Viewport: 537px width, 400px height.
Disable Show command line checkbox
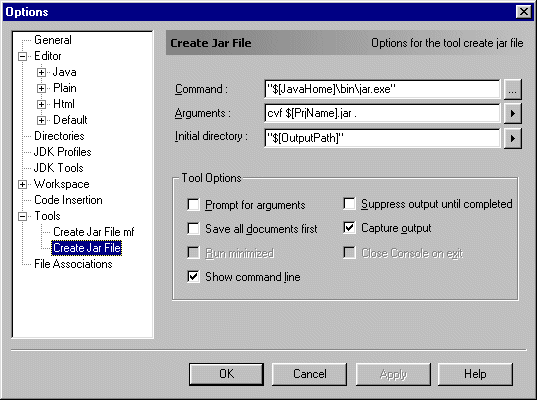point(193,276)
